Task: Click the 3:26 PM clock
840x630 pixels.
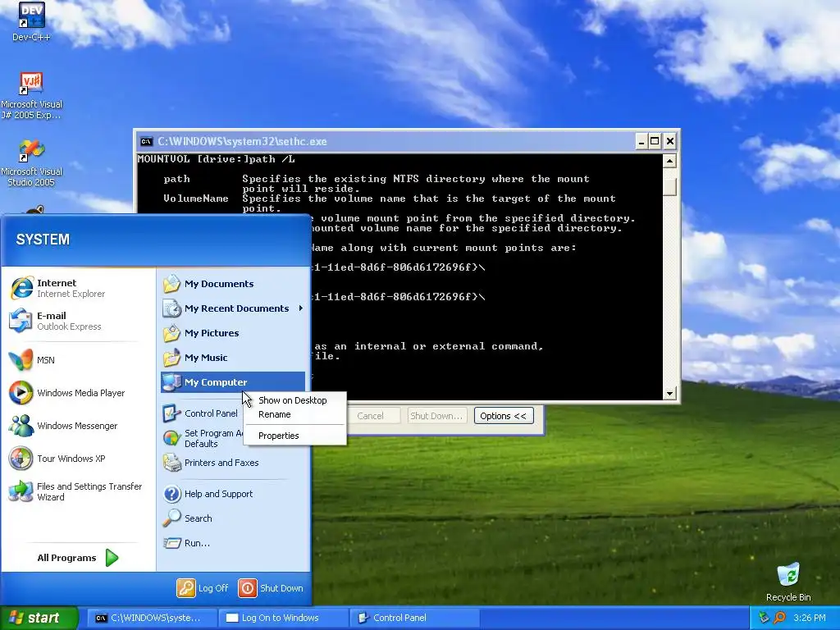Action: (x=810, y=618)
